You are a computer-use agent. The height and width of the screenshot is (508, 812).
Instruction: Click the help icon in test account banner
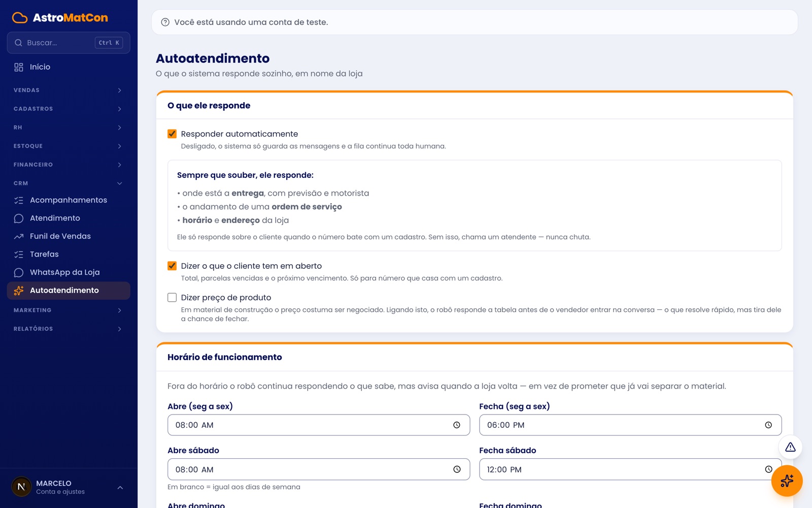pos(165,22)
